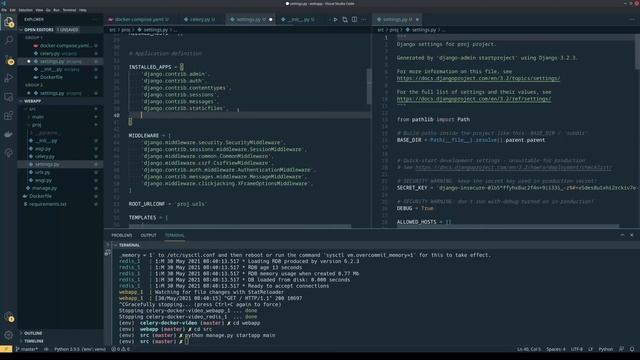
Task: Click Open Changes icon in editor toolbar
Action: 345,19
